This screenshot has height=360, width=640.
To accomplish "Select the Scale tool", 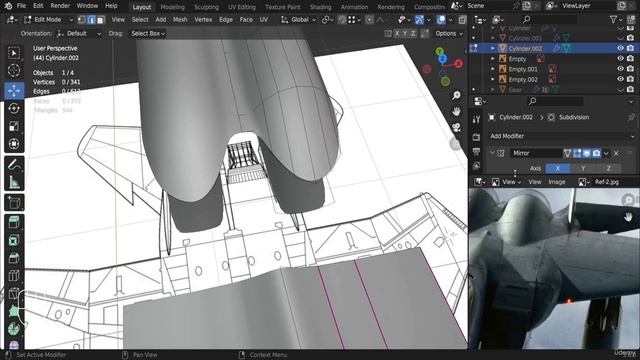I will click(x=14, y=126).
